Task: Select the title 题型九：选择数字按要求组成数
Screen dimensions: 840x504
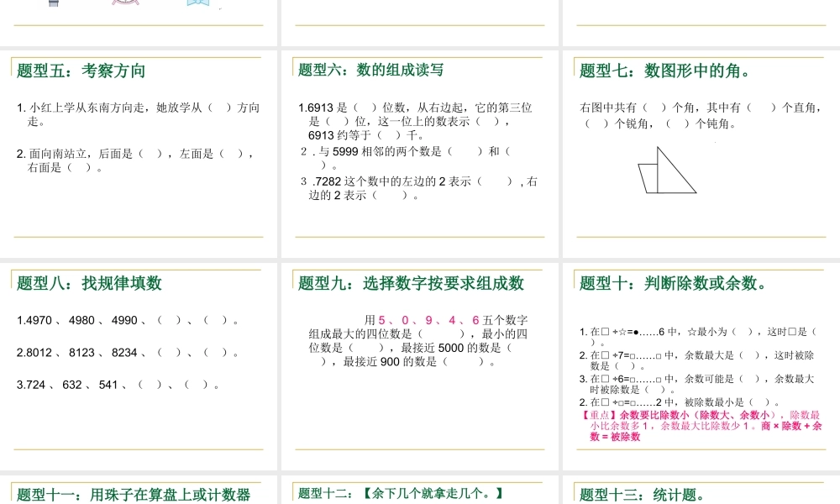Action: pyautogui.click(x=408, y=283)
